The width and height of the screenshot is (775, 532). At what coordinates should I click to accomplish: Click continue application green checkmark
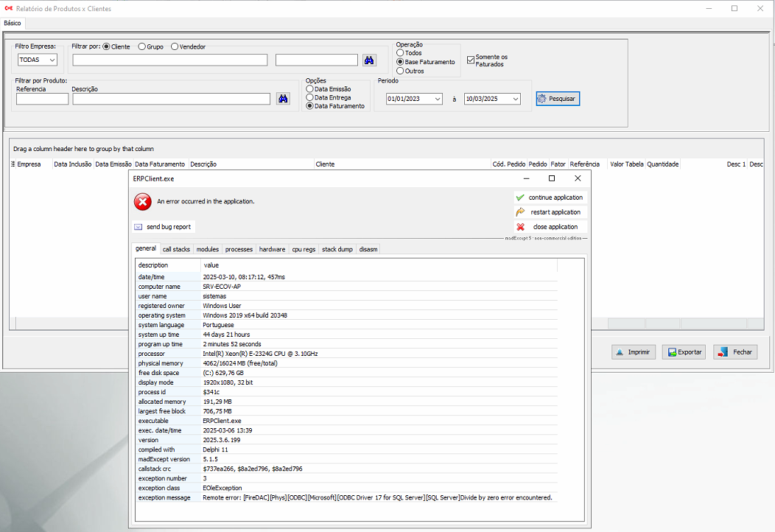click(520, 197)
